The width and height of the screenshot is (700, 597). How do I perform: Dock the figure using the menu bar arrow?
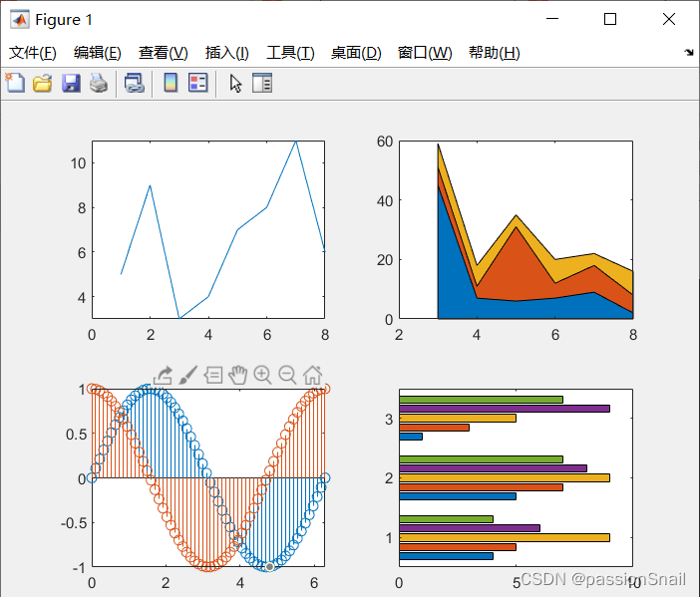pos(689,53)
